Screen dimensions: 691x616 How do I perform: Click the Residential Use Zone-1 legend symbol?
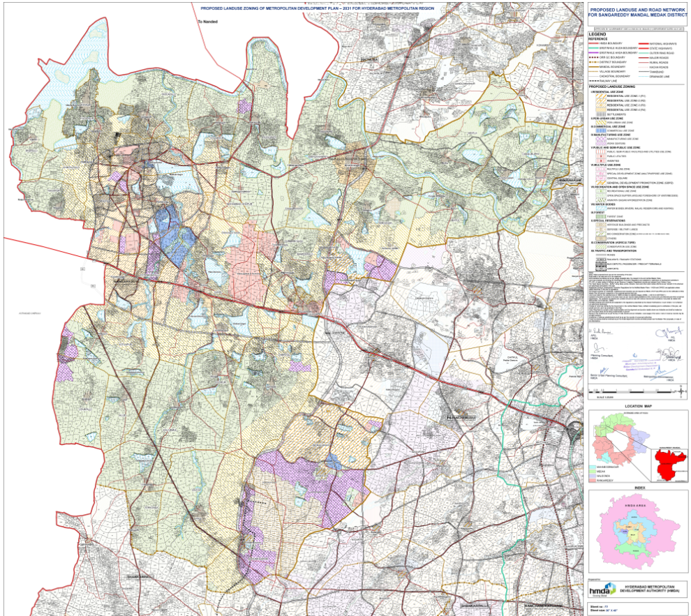(600, 96)
